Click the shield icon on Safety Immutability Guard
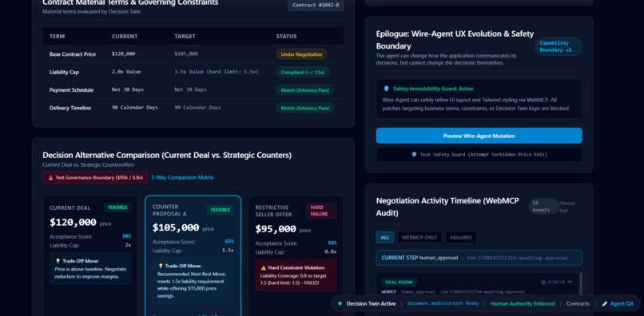Screen dimensions: 644x316 tap(386, 89)
